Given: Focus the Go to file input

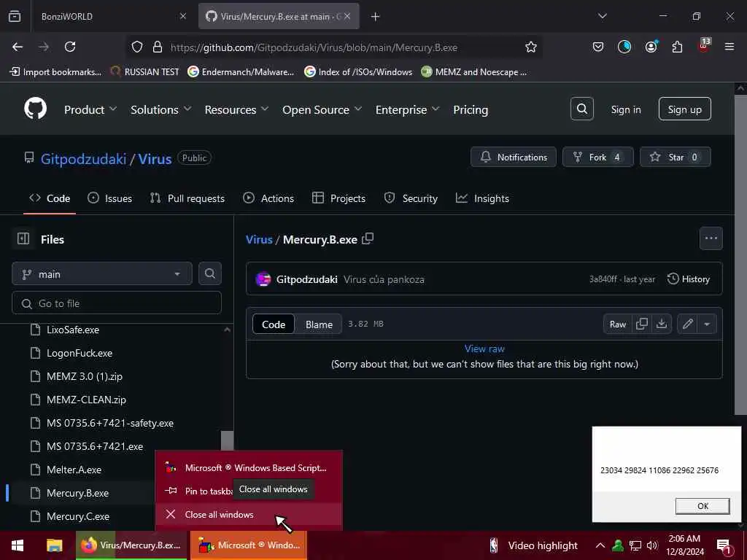Looking at the screenshot, I should click(x=117, y=303).
